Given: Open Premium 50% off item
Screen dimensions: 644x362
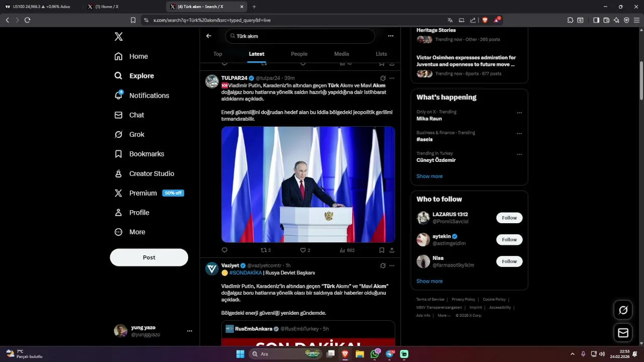Looking at the screenshot, I should point(149,193).
